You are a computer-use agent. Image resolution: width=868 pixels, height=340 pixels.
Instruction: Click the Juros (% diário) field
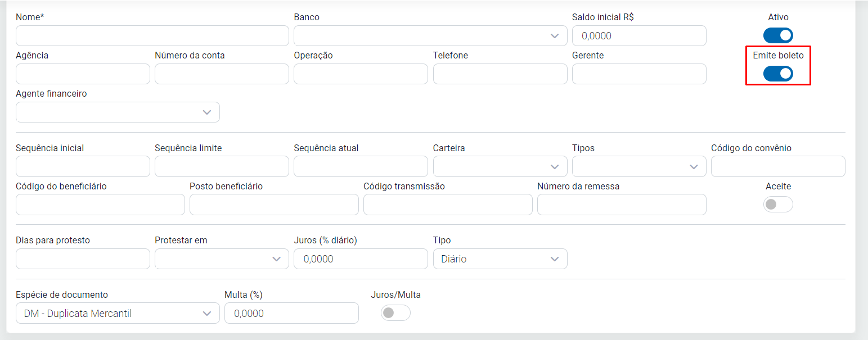pyautogui.click(x=361, y=259)
